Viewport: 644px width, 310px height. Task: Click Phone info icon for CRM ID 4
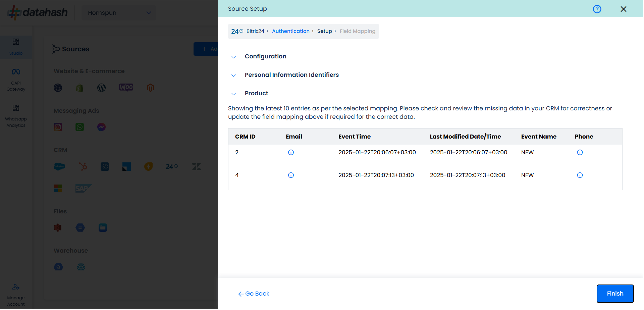click(x=580, y=175)
